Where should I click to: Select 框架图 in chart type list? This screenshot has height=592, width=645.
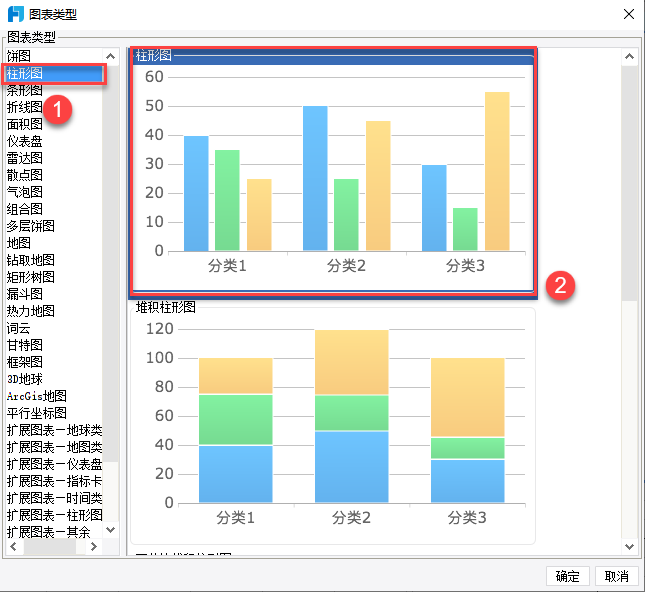coord(53,362)
